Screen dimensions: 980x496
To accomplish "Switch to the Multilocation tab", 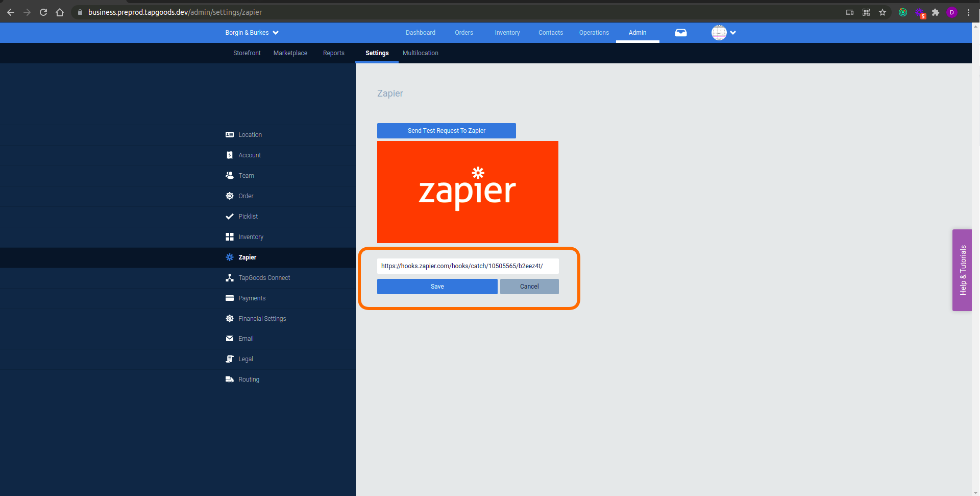I will click(x=421, y=53).
